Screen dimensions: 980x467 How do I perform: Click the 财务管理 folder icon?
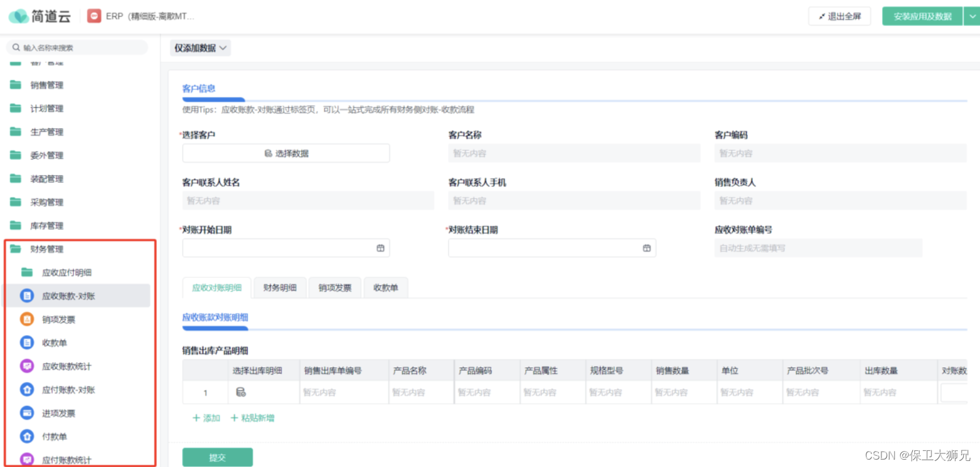[16, 249]
